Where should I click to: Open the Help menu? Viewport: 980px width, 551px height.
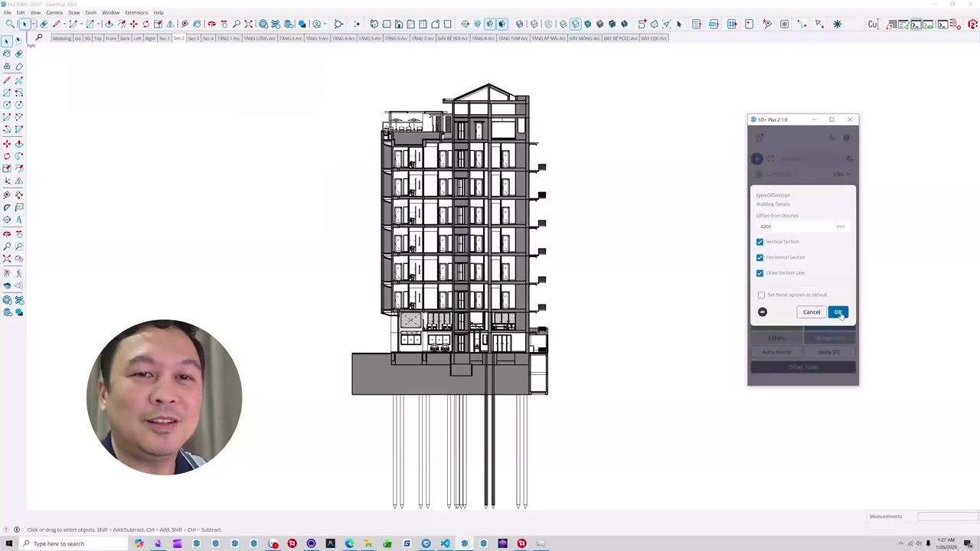[x=158, y=12]
